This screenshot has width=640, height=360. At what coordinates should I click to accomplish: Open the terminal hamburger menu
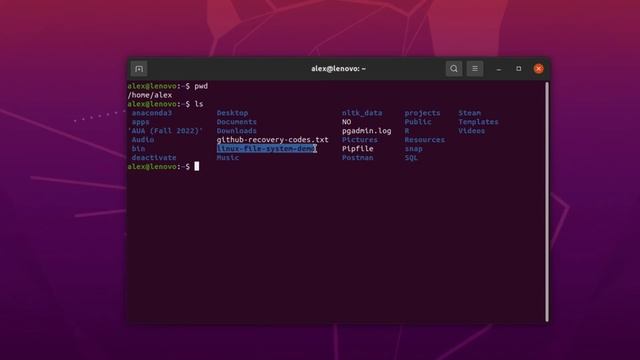(475, 69)
